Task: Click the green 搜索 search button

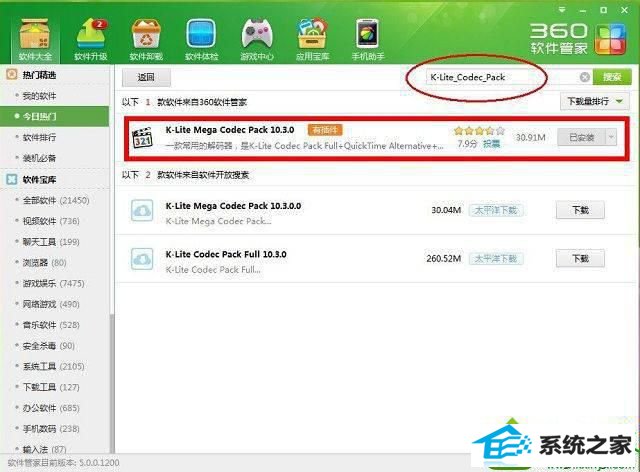Action: (612, 77)
